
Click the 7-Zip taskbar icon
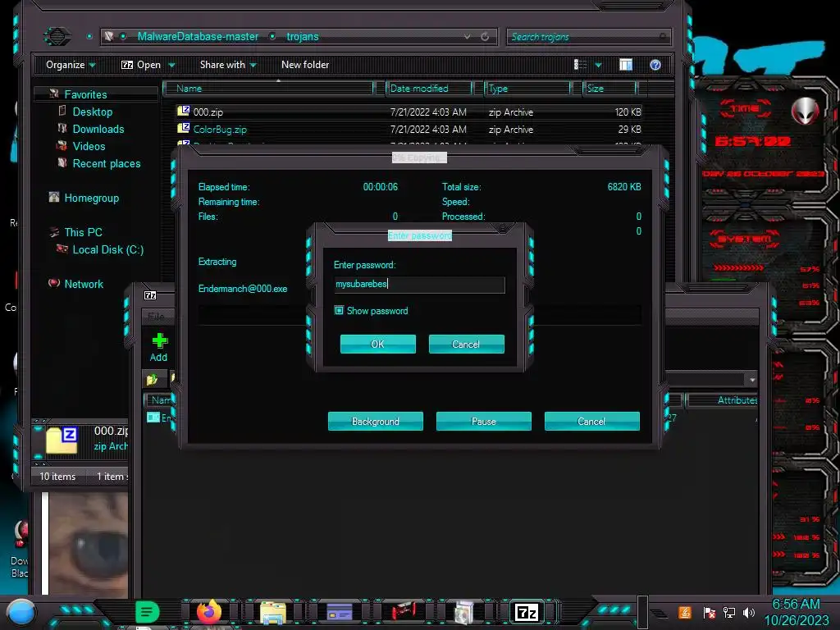click(x=526, y=612)
